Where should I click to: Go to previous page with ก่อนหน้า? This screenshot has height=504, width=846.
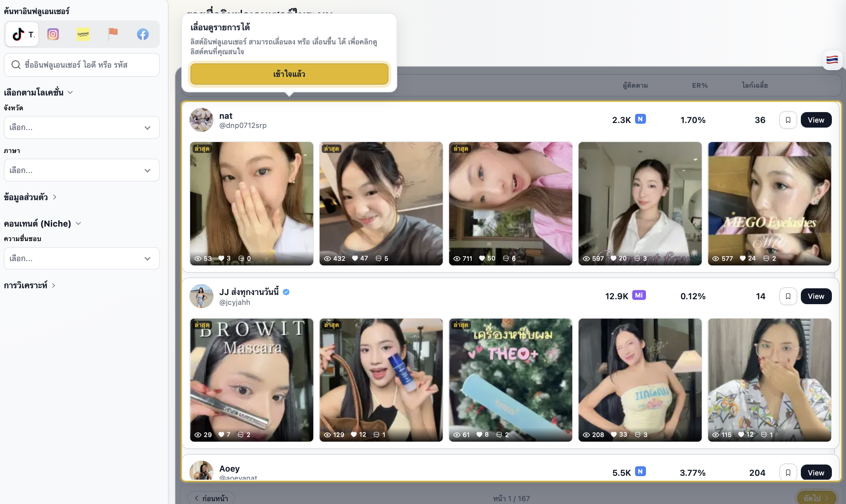[x=211, y=498]
